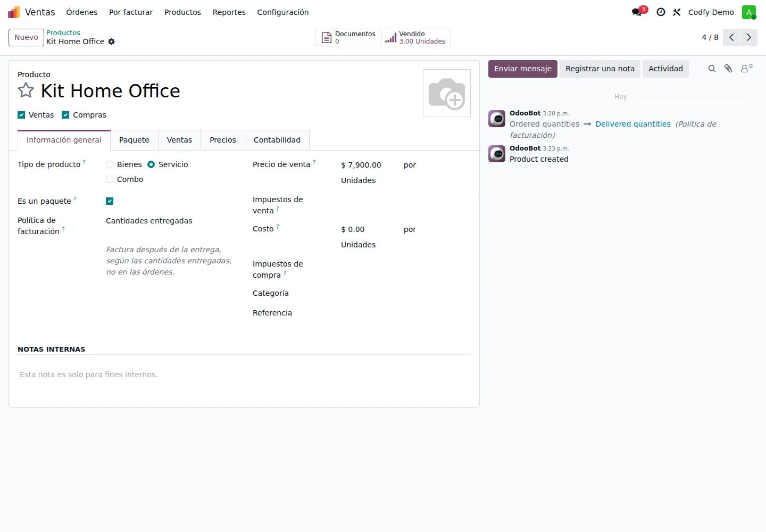The image size is (766, 532).
Task: Click the first OdooBot avatar at 3:28 p.m.
Action: click(x=497, y=119)
